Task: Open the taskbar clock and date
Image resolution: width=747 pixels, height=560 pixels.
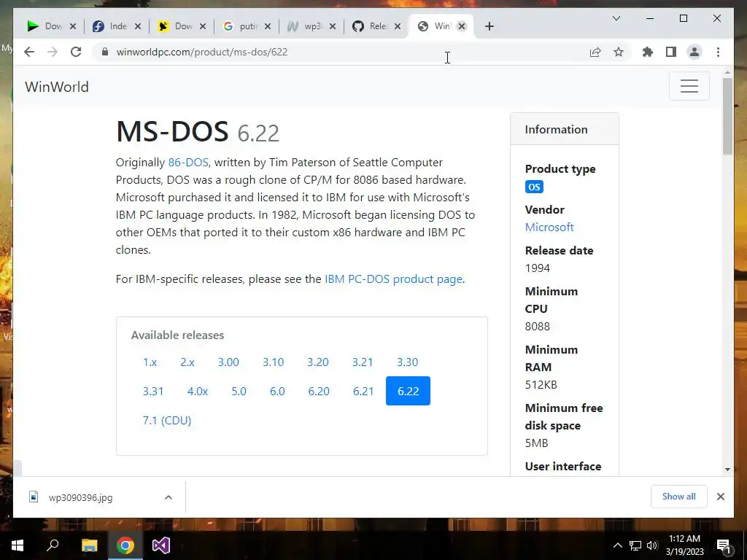Action: click(684, 545)
